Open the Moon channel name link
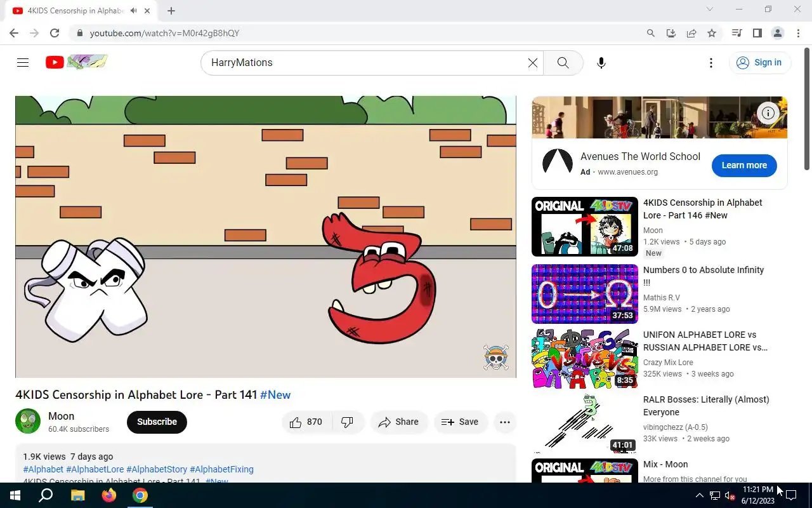 click(62, 416)
